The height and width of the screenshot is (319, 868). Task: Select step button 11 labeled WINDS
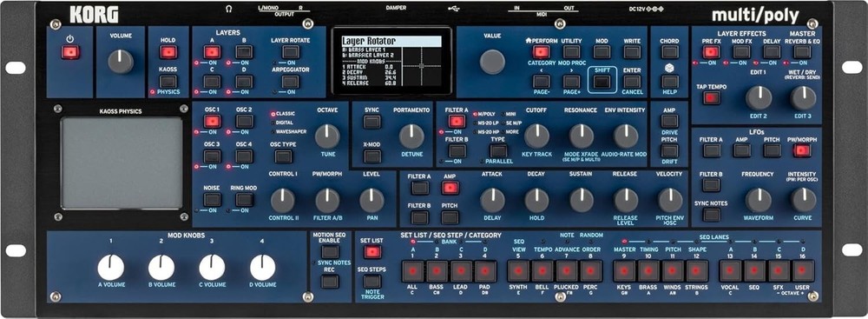(x=673, y=270)
